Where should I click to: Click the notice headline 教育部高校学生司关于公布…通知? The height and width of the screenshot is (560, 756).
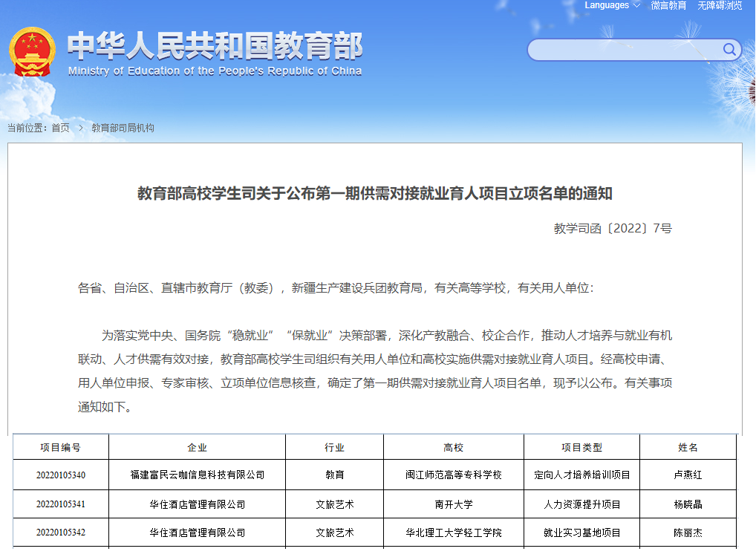click(x=374, y=193)
